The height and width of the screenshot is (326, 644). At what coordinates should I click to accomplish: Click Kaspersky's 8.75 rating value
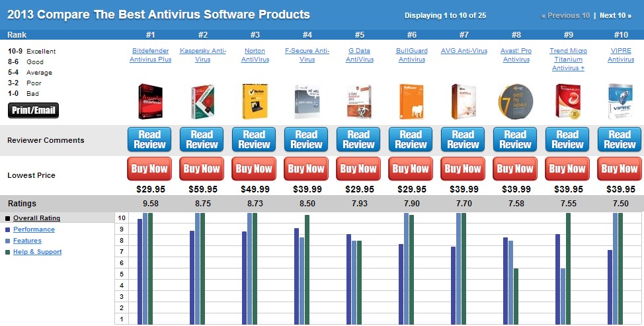click(x=202, y=204)
